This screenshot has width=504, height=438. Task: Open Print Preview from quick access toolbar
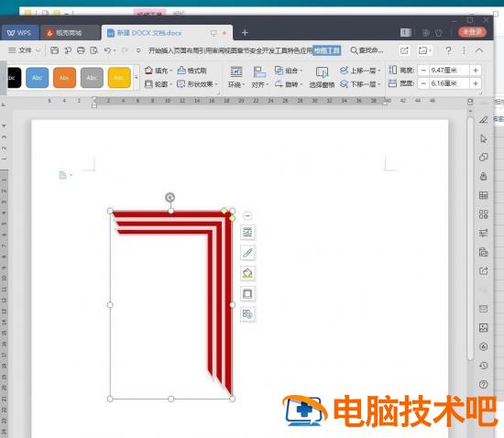point(93,50)
